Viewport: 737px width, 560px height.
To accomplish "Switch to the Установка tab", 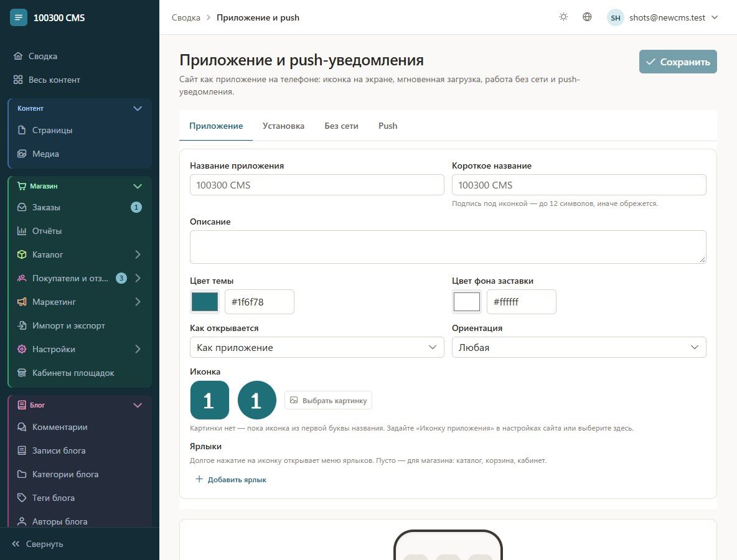I will pos(283,126).
